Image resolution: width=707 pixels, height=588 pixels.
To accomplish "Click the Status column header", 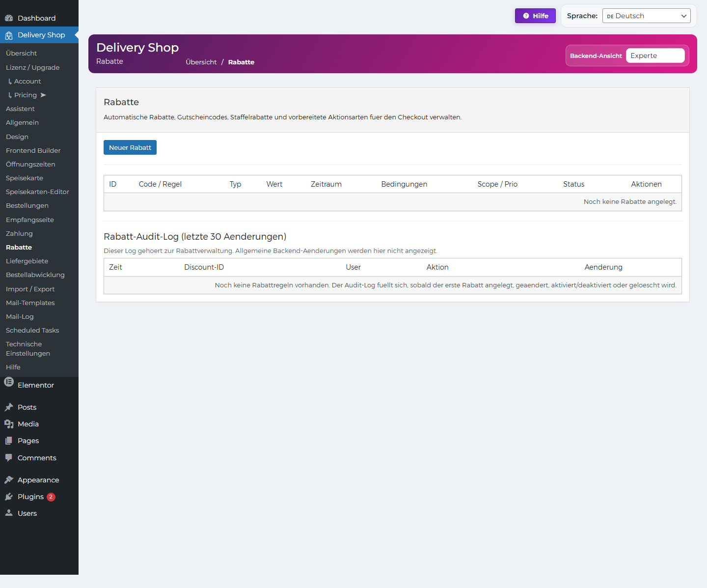I will click(x=573, y=184).
